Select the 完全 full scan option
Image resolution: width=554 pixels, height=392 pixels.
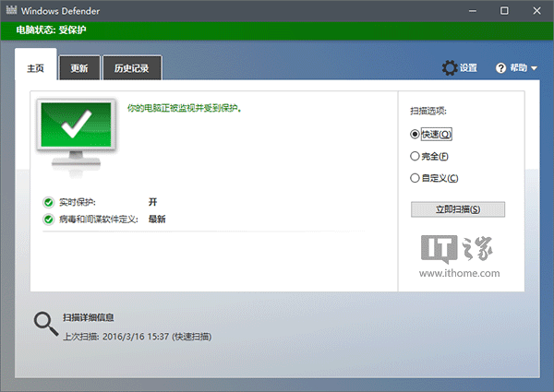coord(415,156)
